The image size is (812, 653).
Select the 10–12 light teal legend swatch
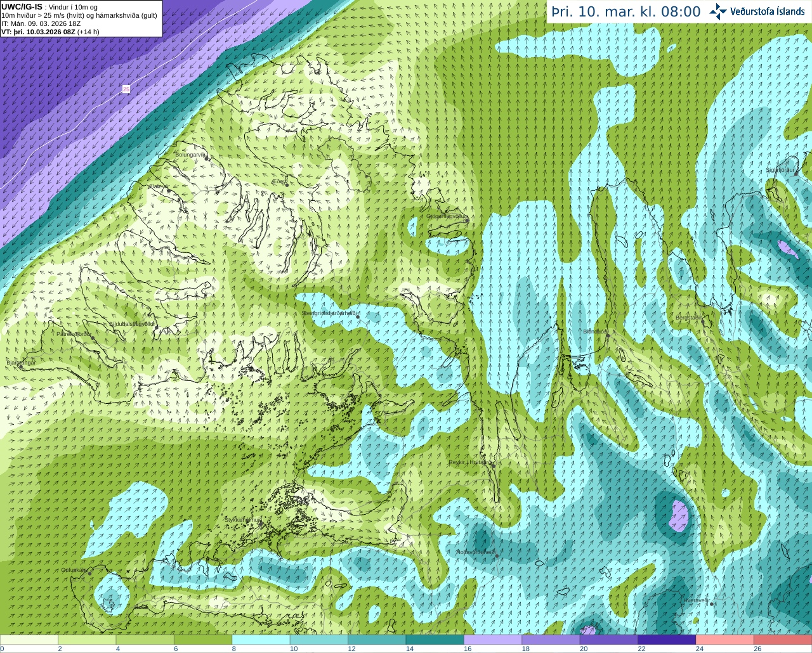tap(318, 640)
